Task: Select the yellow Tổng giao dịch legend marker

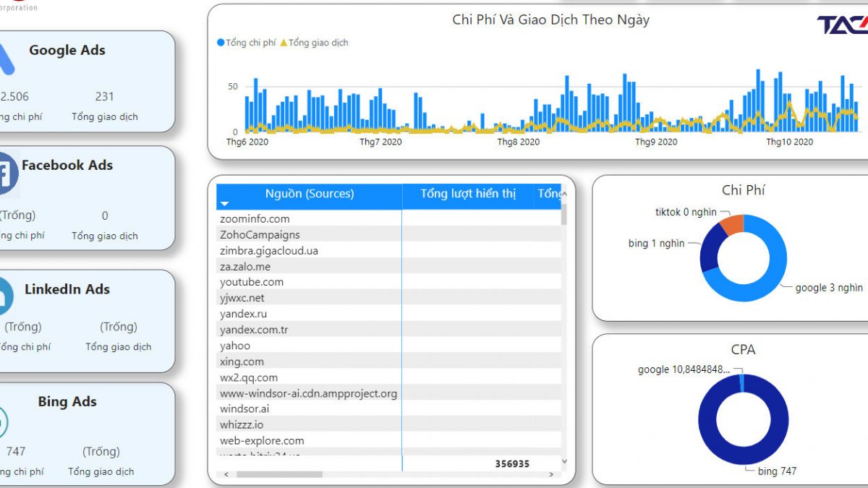Action: [x=284, y=43]
